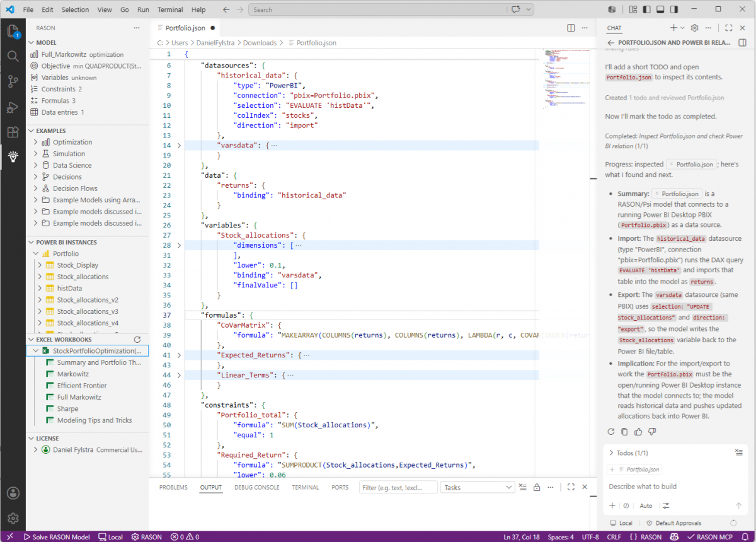Choose the Auto model picker

646,505
